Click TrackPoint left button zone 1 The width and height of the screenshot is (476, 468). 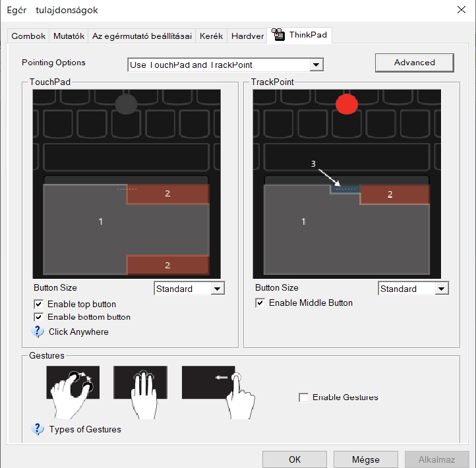point(303,221)
